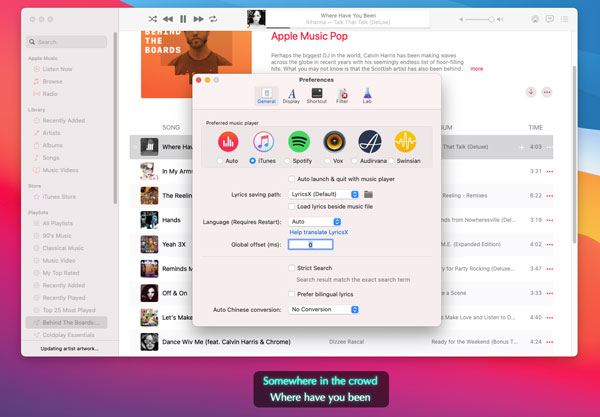
Task: Click the Vox speaker icon
Action: pos(334,142)
